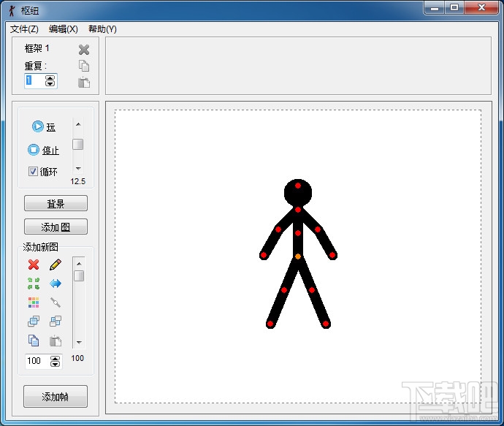
Task: Click the figure scale 100 input field
Action: (37, 361)
